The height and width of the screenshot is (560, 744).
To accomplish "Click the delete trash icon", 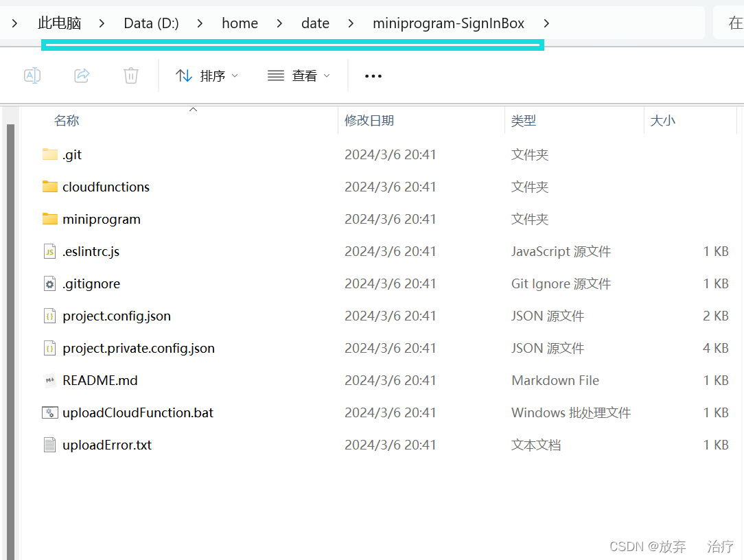I will coord(130,75).
